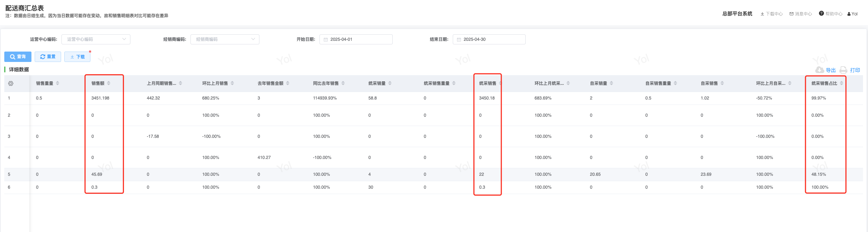Sort table by 统采销量 sort arrows
The height and width of the screenshot is (232, 868).
pyautogui.click(x=390, y=83)
